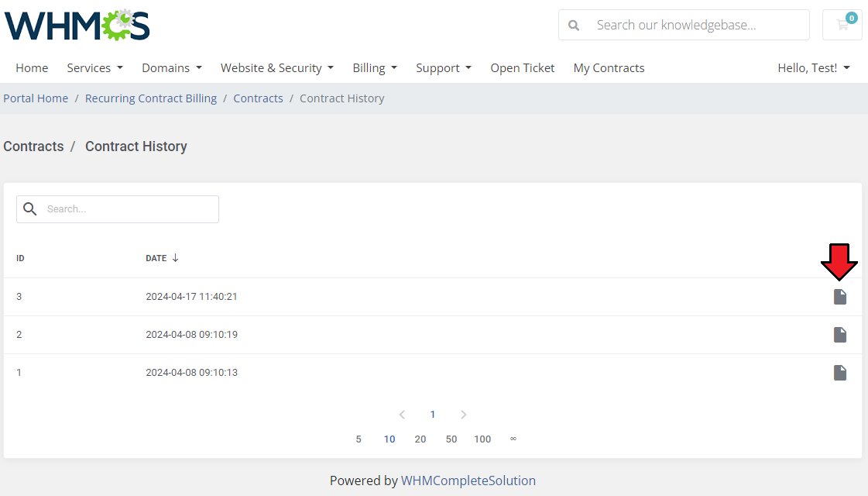Open document icon for contract ID 3

(840, 297)
